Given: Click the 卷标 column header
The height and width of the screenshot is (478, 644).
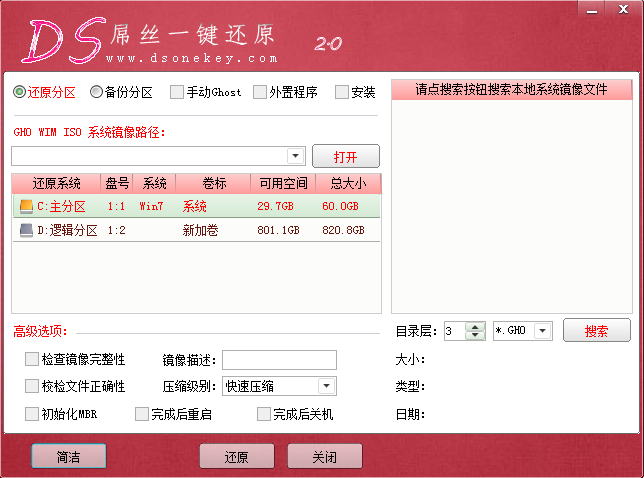Looking at the screenshot, I should coord(214,183).
